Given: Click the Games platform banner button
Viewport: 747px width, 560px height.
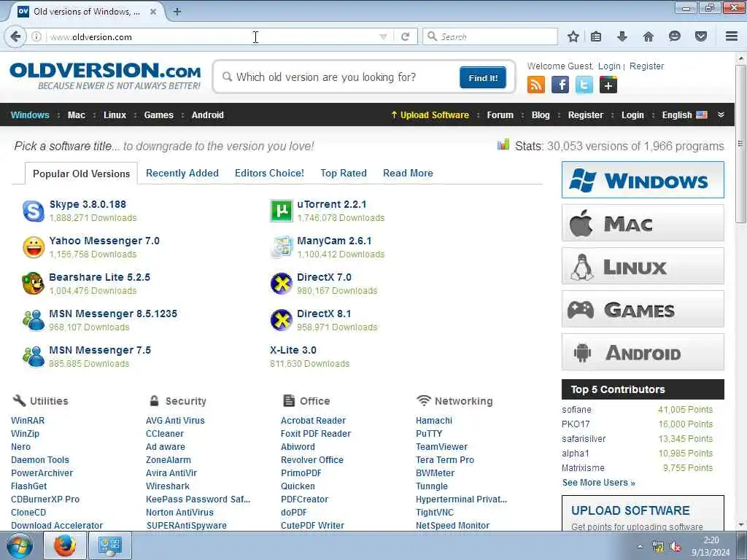Looking at the screenshot, I should pyautogui.click(x=643, y=309).
